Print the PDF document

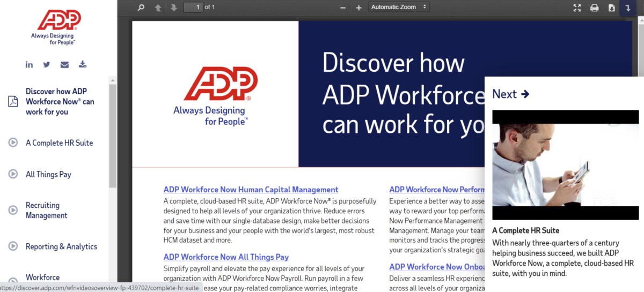[595, 8]
